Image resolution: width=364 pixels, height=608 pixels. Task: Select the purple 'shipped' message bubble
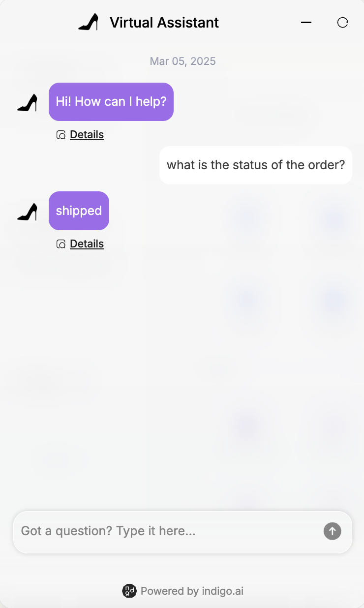(x=79, y=211)
